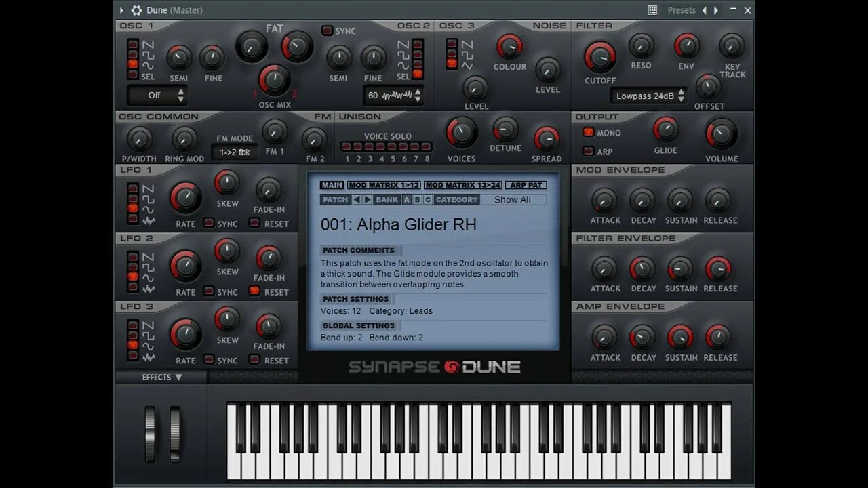
Task: Open OSC 2 wavetable 60 selector
Action: tap(394, 96)
